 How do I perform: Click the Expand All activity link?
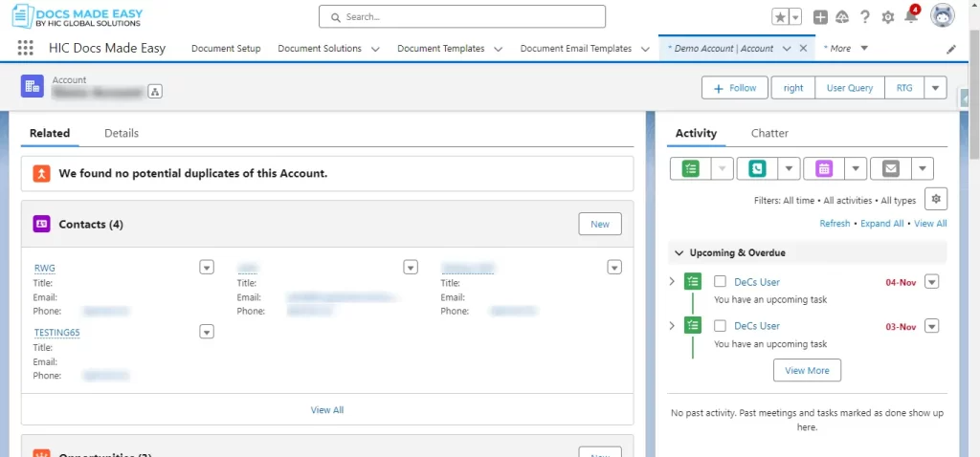click(x=881, y=223)
